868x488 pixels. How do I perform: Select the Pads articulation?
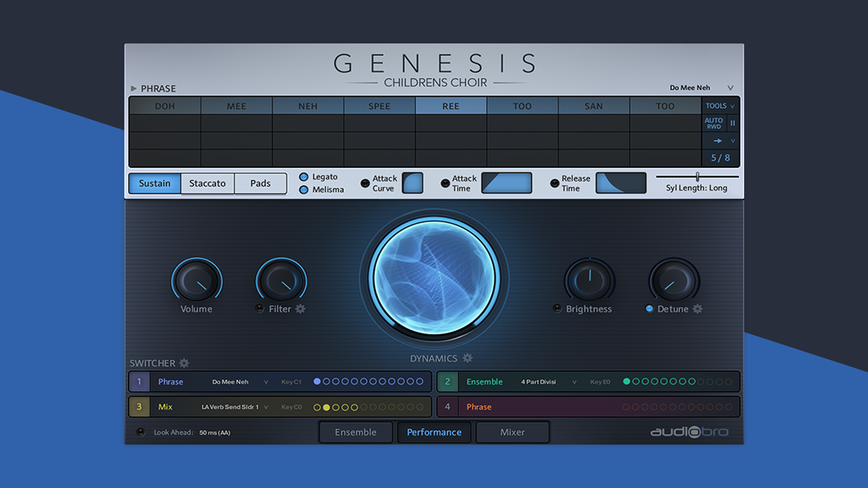[x=260, y=183]
